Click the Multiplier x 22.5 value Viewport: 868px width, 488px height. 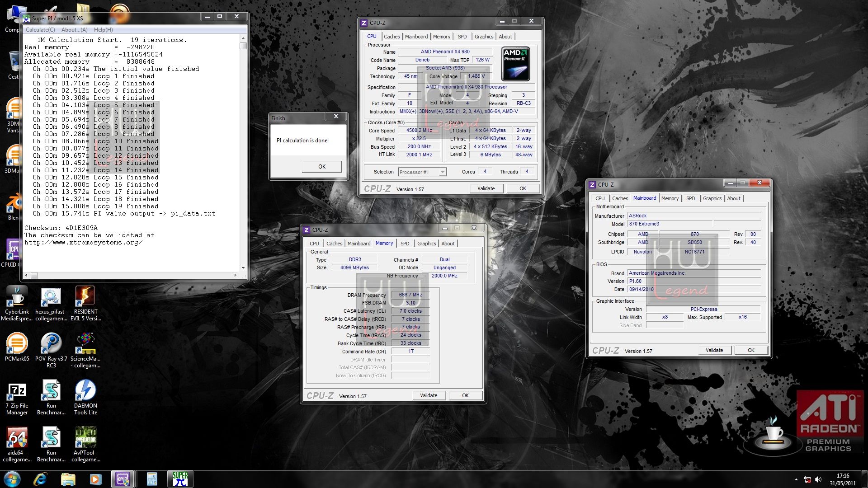419,139
